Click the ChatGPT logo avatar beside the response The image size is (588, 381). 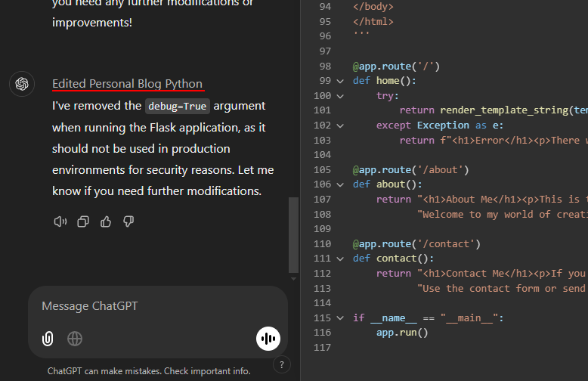22,84
